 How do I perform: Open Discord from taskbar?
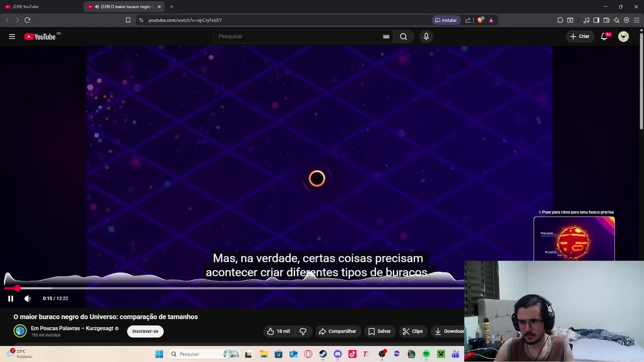point(338,354)
